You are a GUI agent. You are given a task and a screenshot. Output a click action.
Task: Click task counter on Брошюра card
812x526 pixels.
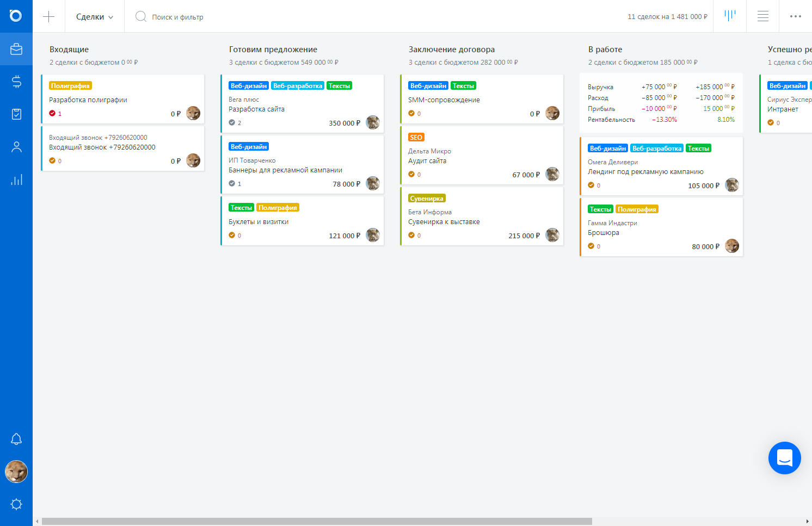click(594, 246)
